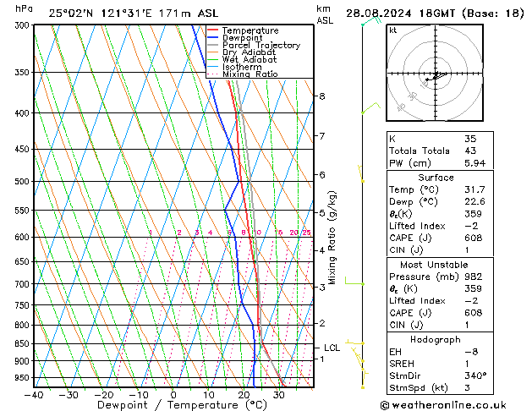Viewport: 532px width, 411px height.
Task: Click the wind barb at 300 hPa
Action: pos(368,21)
